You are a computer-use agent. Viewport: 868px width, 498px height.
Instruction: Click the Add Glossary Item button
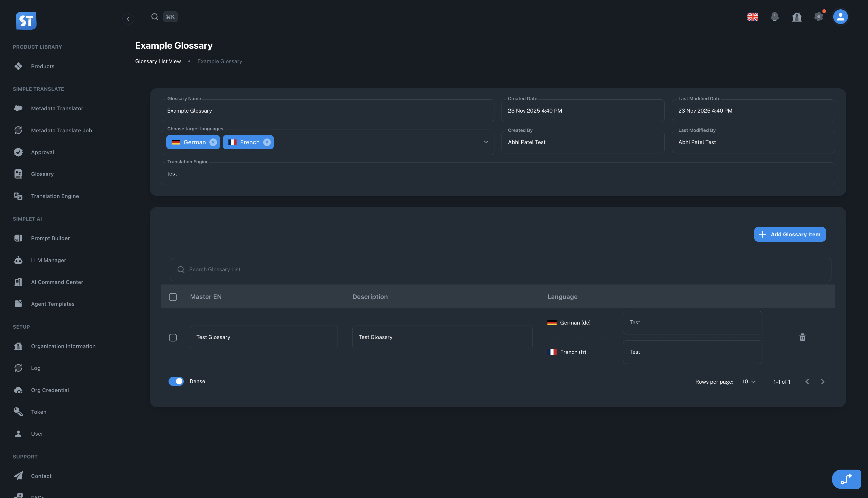pyautogui.click(x=790, y=234)
